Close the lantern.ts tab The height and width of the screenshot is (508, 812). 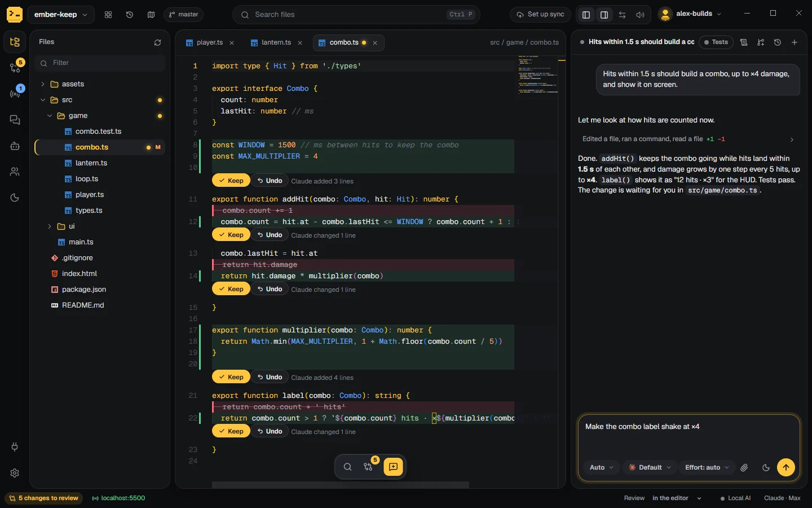(x=300, y=43)
